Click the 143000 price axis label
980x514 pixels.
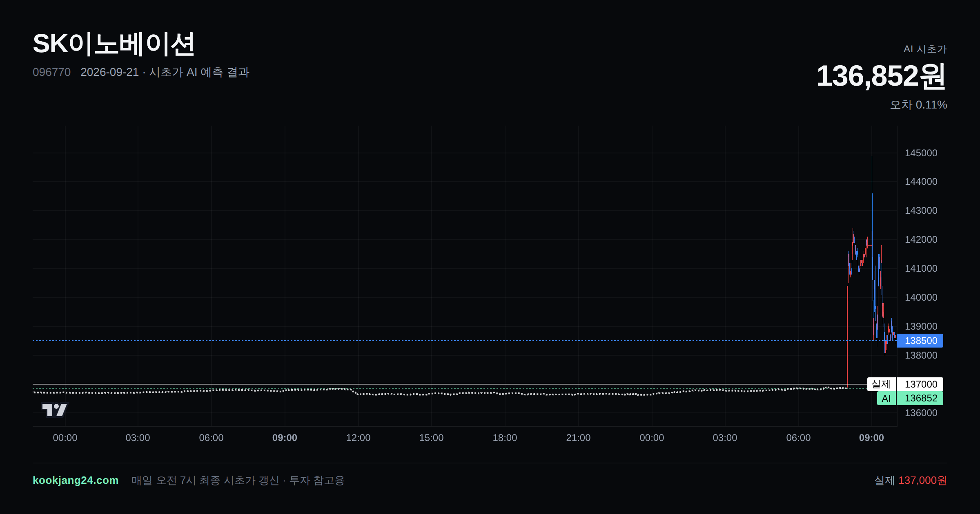coord(921,210)
